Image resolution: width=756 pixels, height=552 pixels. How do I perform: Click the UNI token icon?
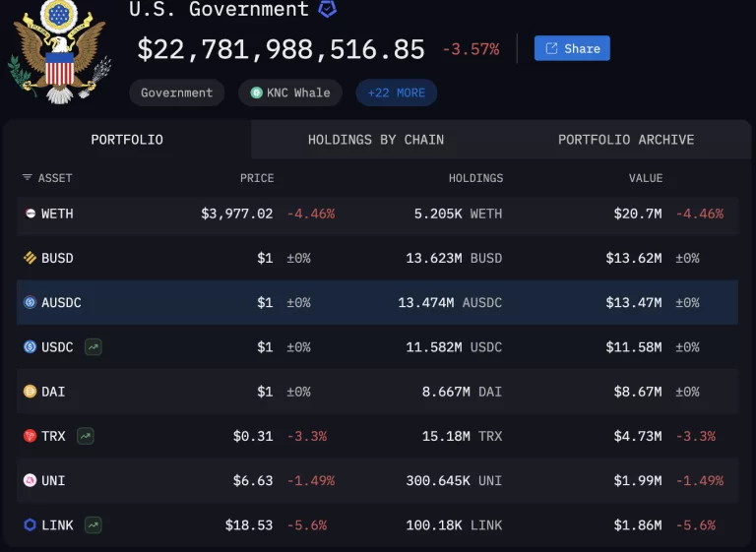click(31, 480)
